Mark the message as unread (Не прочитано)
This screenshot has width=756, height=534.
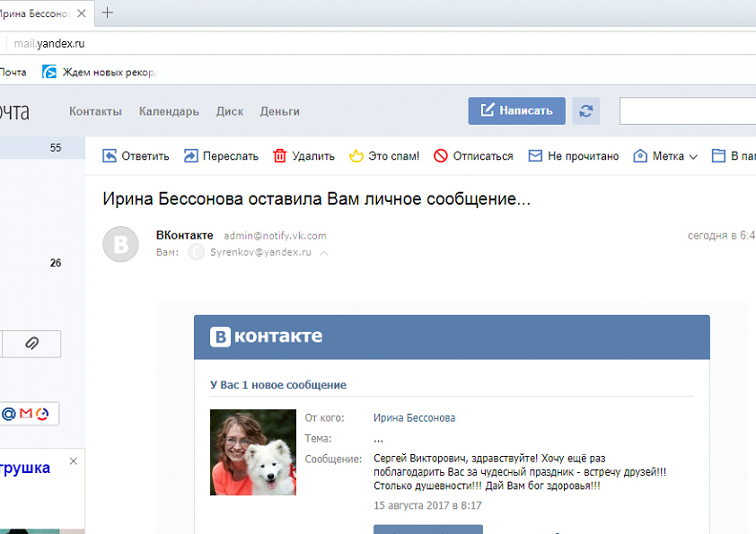coord(574,156)
